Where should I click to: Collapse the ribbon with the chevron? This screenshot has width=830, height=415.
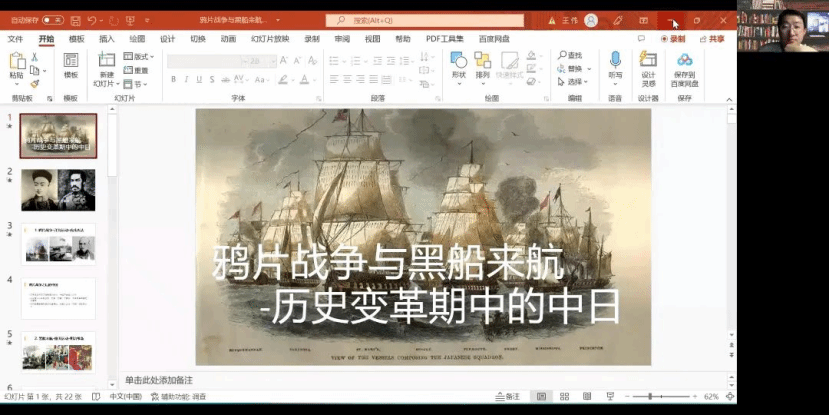[x=729, y=100]
